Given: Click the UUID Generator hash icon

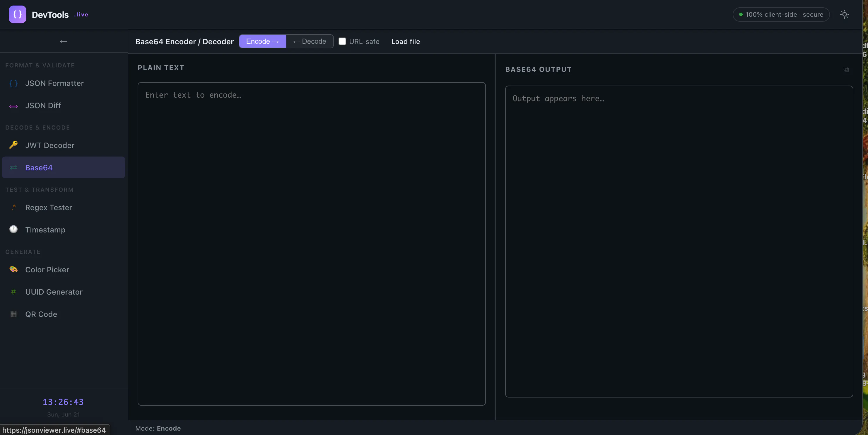Looking at the screenshot, I should pos(13,292).
